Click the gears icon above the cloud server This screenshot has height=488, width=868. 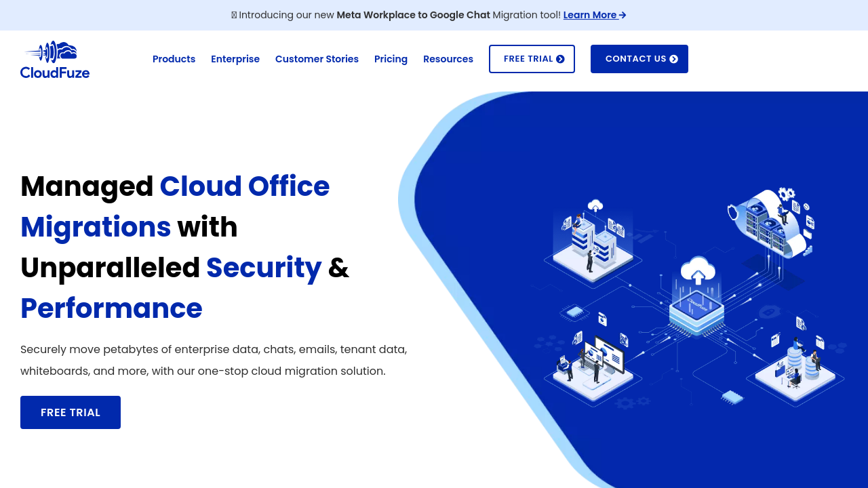786,195
